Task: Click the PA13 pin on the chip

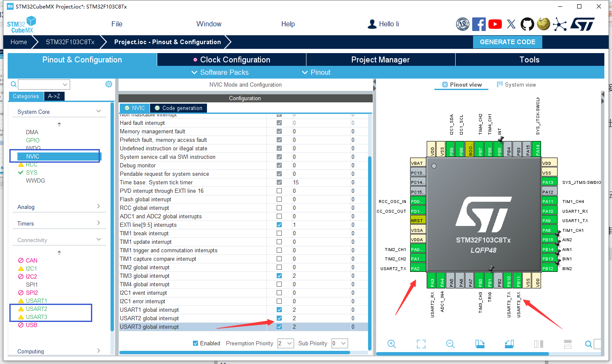Action: pos(550,182)
